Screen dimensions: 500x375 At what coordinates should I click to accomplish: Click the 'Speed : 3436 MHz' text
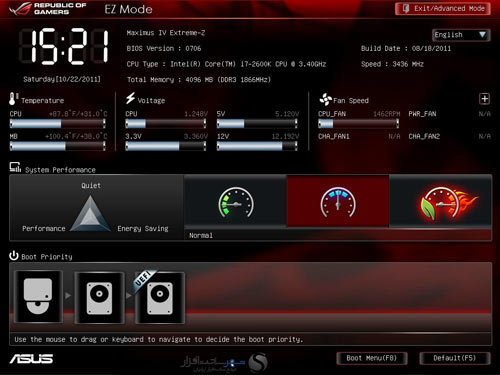click(392, 64)
